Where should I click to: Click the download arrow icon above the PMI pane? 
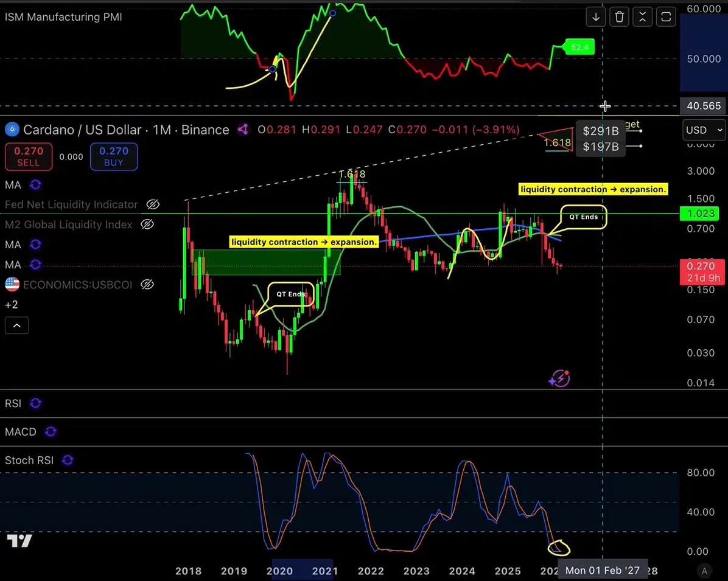(x=595, y=16)
